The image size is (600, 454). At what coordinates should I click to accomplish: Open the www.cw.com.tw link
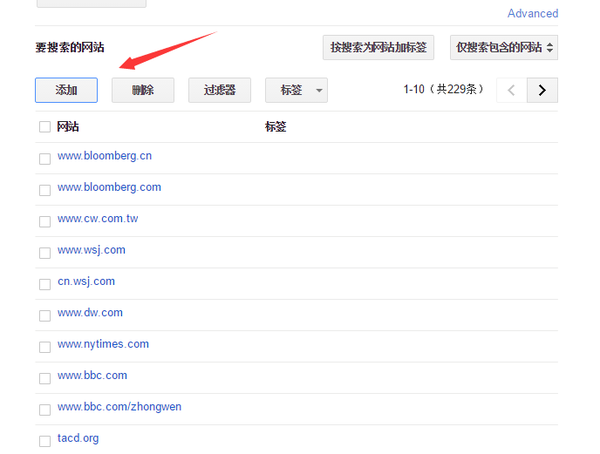[98, 219]
